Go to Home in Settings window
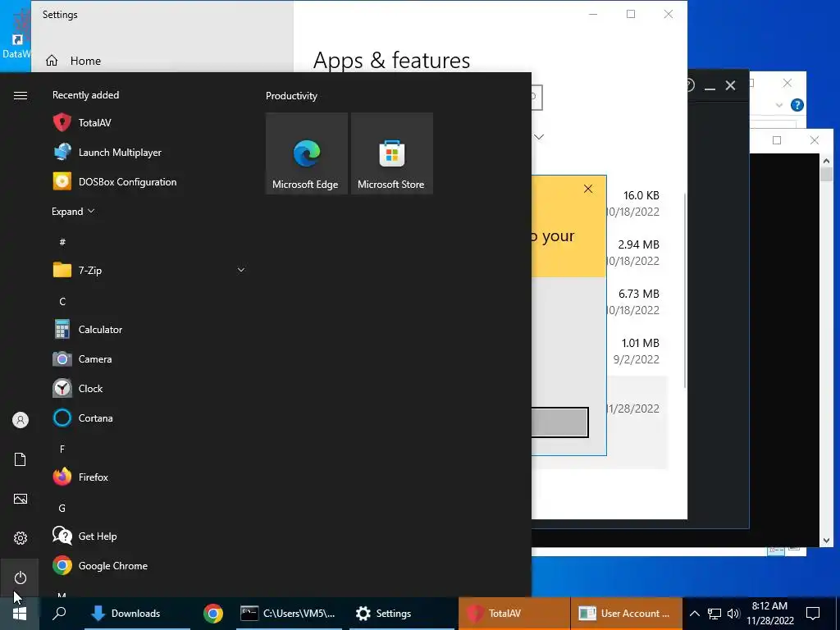This screenshot has width=840, height=630. (x=74, y=61)
